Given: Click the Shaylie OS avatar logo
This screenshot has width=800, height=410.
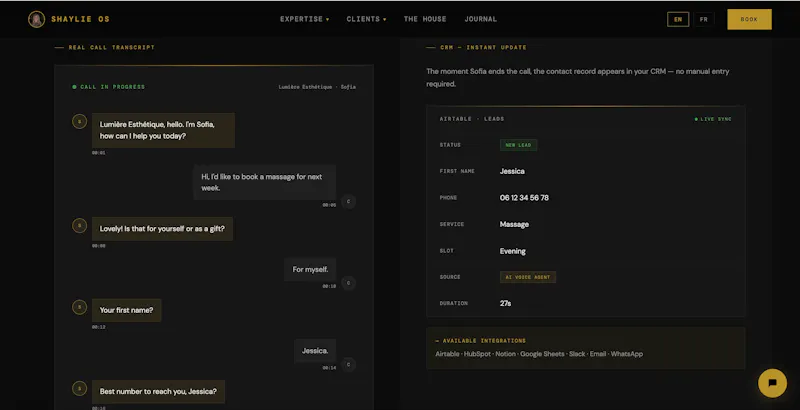Looking at the screenshot, I should click(36, 19).
